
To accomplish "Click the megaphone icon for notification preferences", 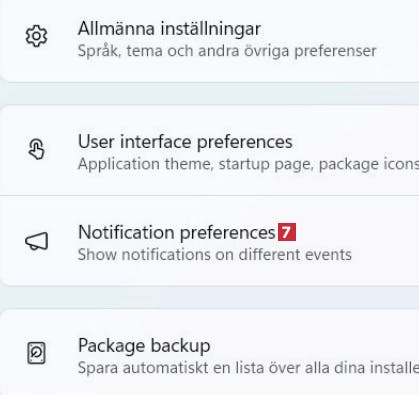I will [x=37, y=241].
